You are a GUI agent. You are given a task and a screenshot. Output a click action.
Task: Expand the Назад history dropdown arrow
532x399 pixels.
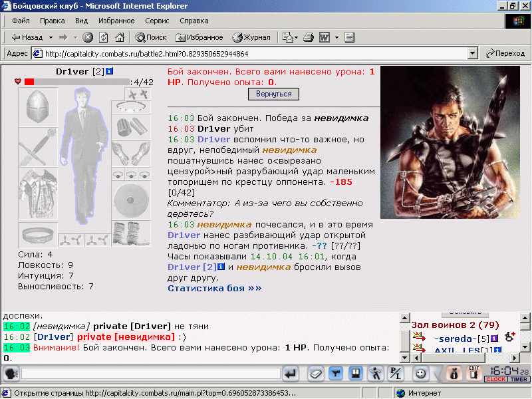[51, 37]
